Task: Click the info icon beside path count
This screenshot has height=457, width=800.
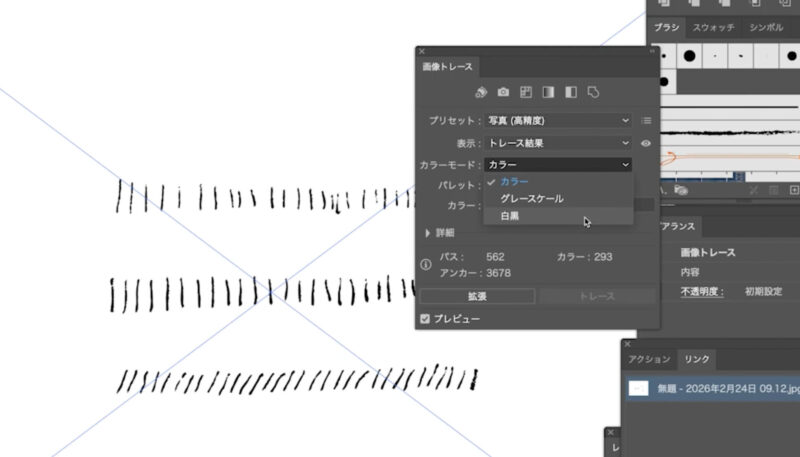Action: pos(425,265)
